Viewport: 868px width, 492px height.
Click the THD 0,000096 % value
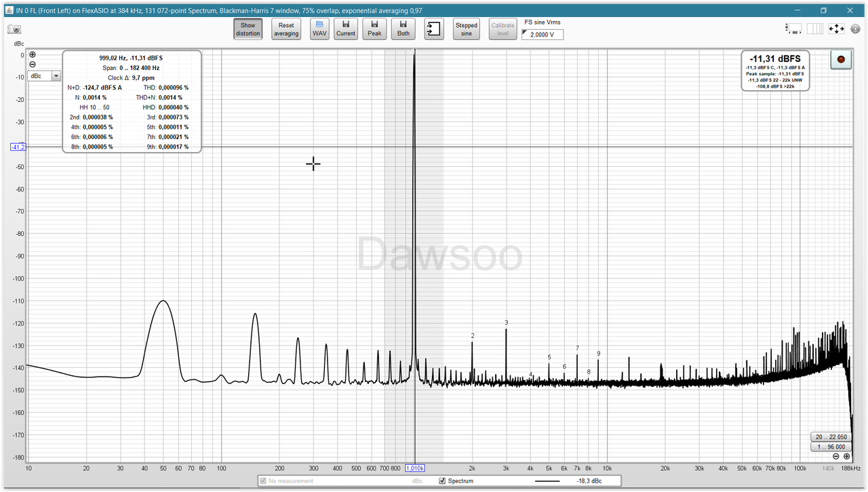pyautogui.click(x=174, y=88)
